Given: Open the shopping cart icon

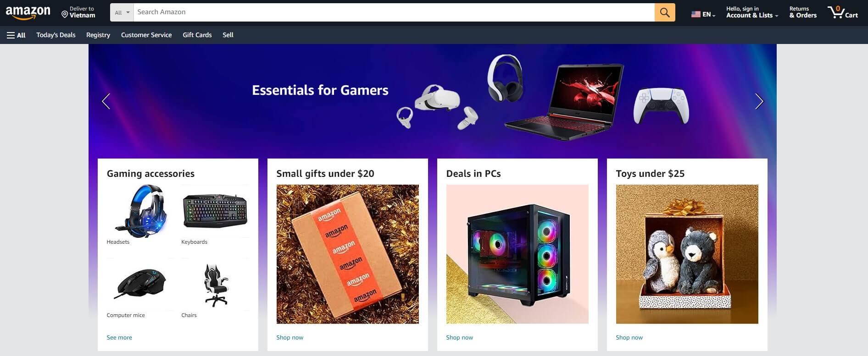Looking at the screenshot, I should click(842, 12).
